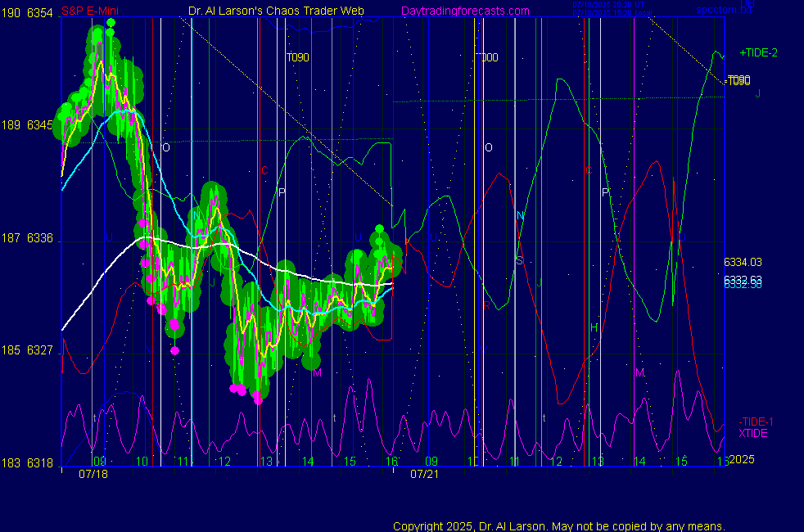The image size is (804, 532).
Task: Select the copyright notice "Copyright 2025, Dr. Al Larson"
Action: (468, 526)
